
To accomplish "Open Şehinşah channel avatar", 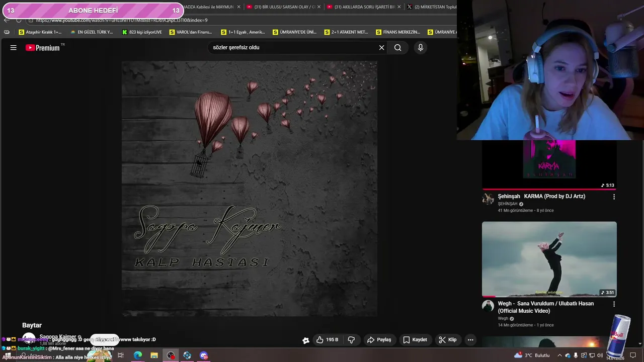I will click(488, 199).
